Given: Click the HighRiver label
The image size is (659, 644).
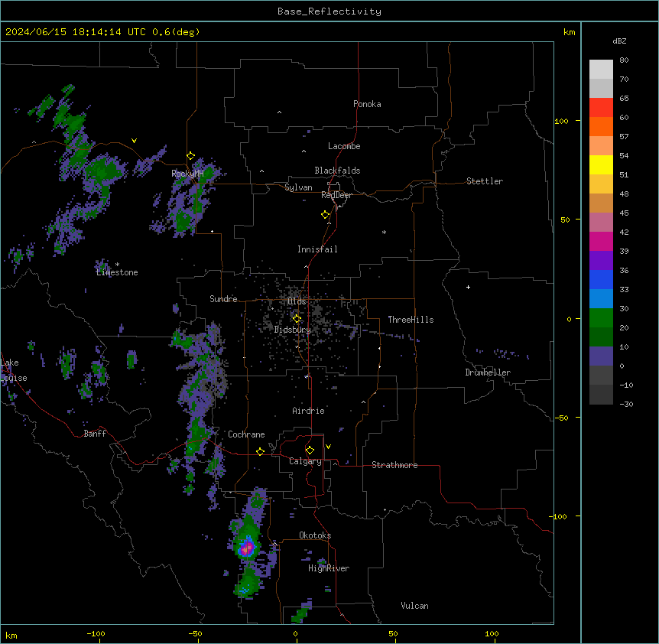Looking at the screenshot, I should click(329, 568).
